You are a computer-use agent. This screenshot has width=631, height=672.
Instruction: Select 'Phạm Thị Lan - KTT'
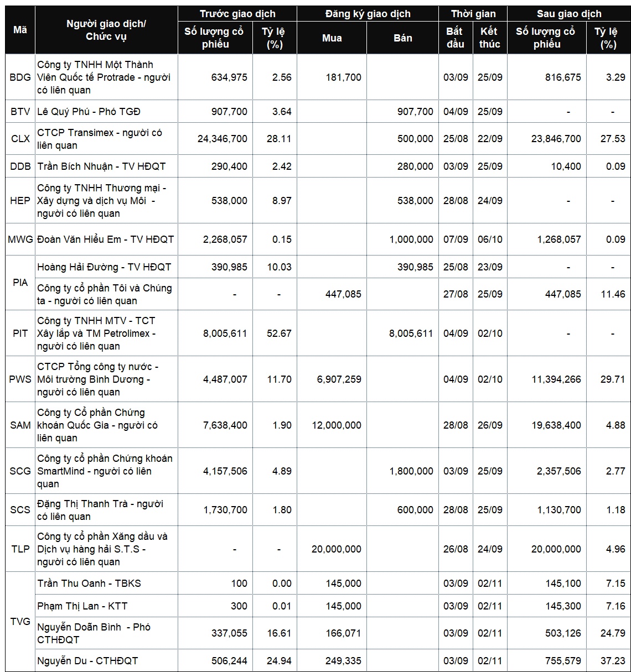[x=82, y=606]
